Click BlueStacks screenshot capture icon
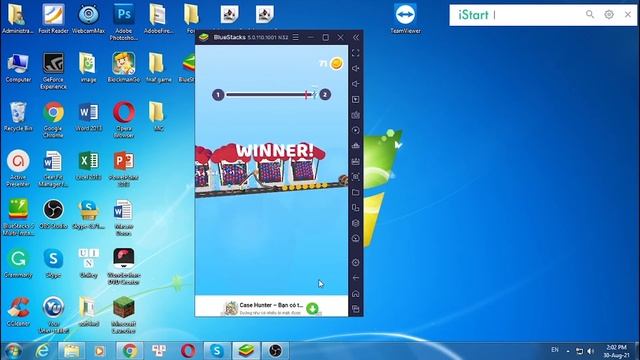Viewport: 640px width, 360px height. 356,177
